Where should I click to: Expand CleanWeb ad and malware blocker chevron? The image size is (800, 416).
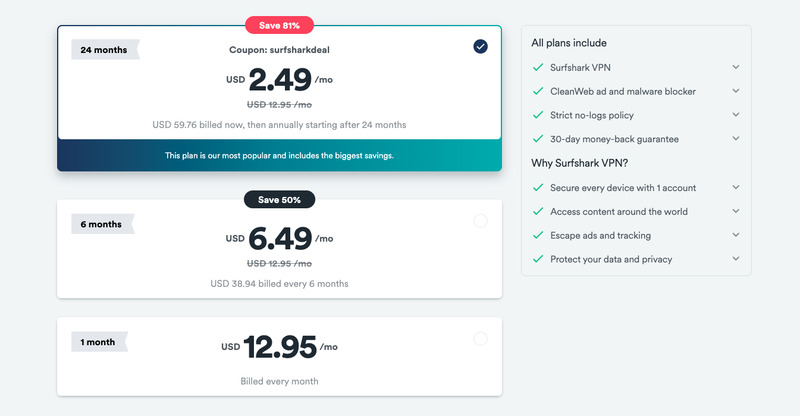coord(736,91)
